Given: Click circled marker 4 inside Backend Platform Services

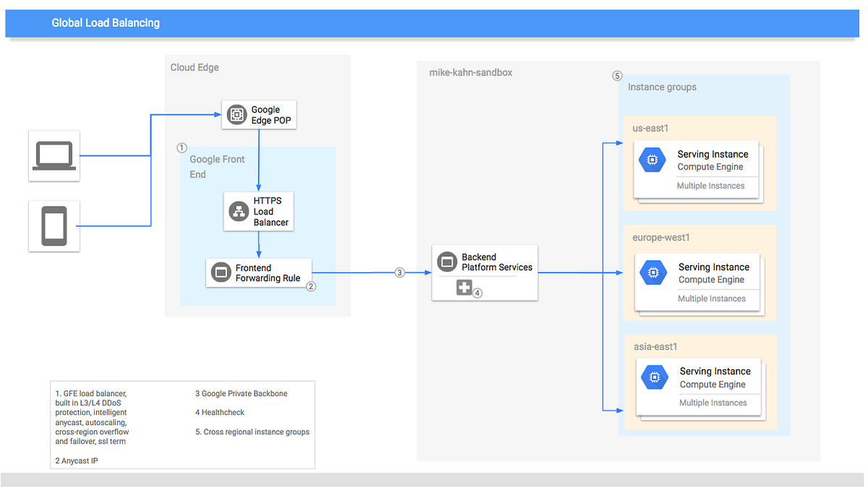Looking at the screenshot, I should coord(477,292).
